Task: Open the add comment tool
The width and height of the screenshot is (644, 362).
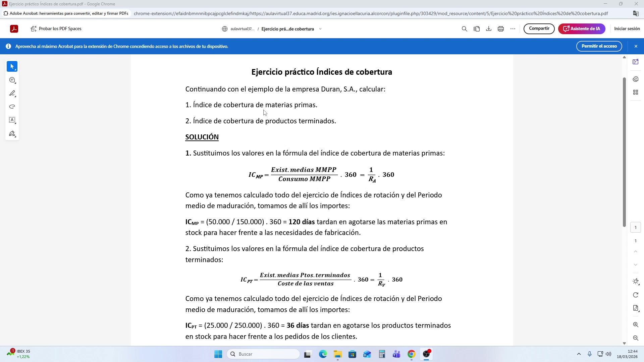Action: tap(12, 80)
